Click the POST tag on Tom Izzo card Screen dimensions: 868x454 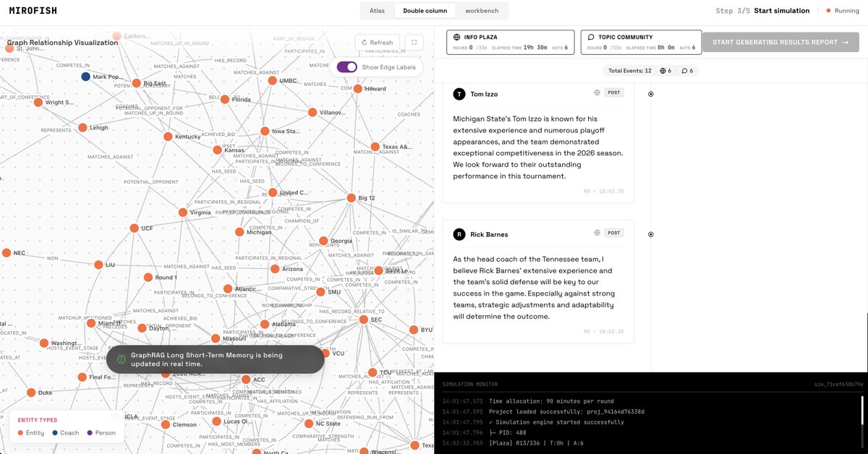point(614,93)
